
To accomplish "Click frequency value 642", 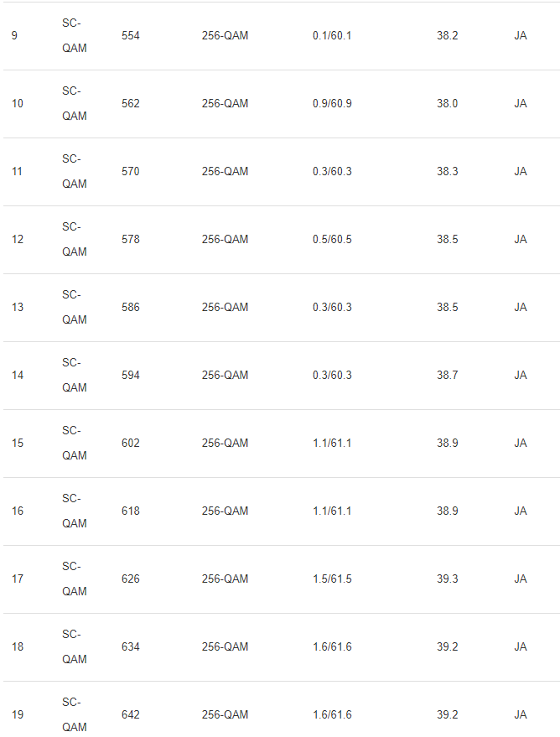I will coord(131,715).
